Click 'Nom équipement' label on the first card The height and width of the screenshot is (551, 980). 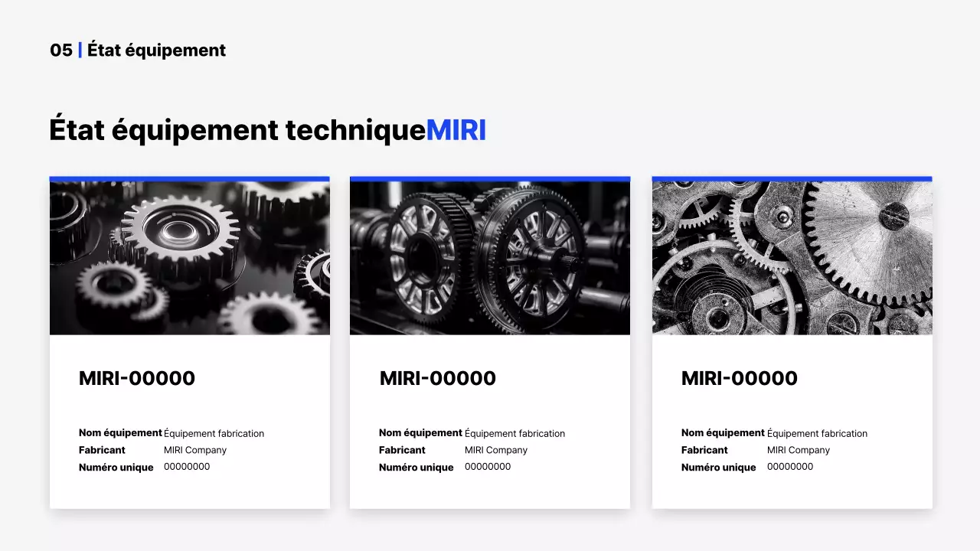[x=120, y=432]
